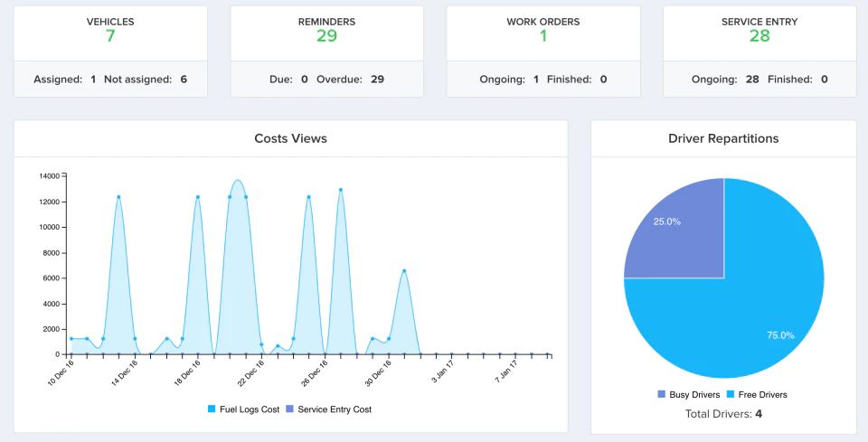Click the peak data point near 30 Dec 16

pos(404,271)
